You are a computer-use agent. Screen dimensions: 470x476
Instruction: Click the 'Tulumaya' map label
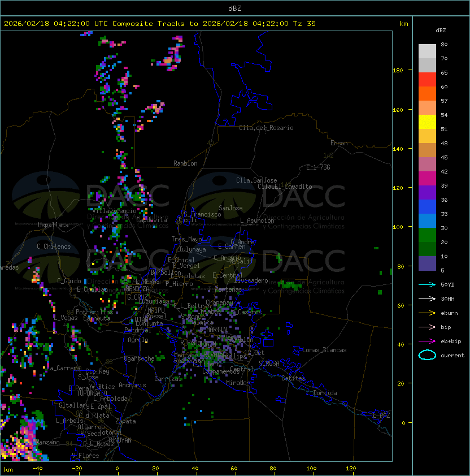pos(193,249)
